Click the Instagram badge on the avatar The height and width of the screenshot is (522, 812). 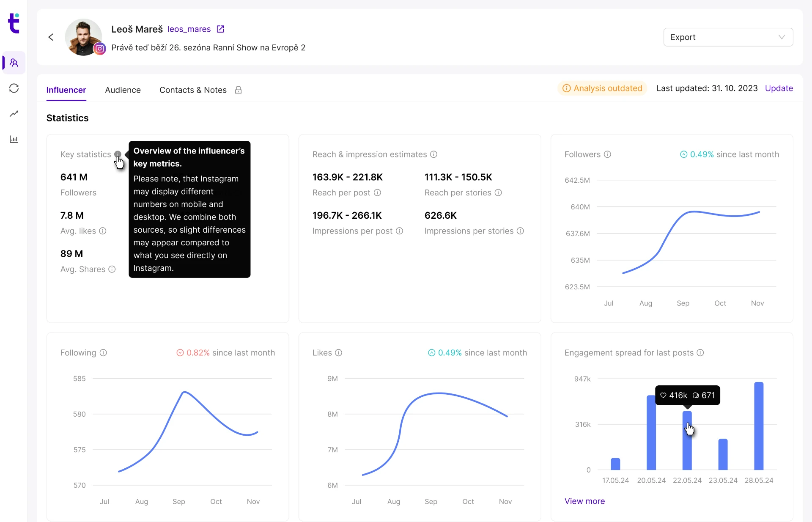point(100,49)
